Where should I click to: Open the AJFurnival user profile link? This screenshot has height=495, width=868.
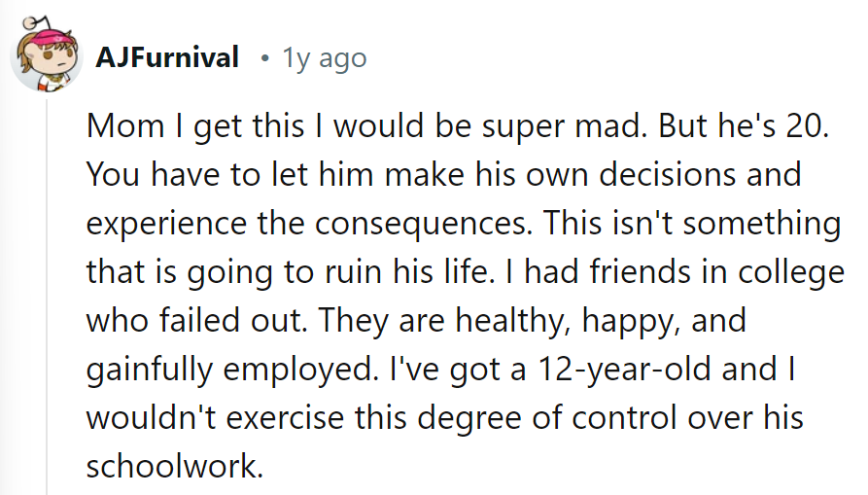pos(167,58)
